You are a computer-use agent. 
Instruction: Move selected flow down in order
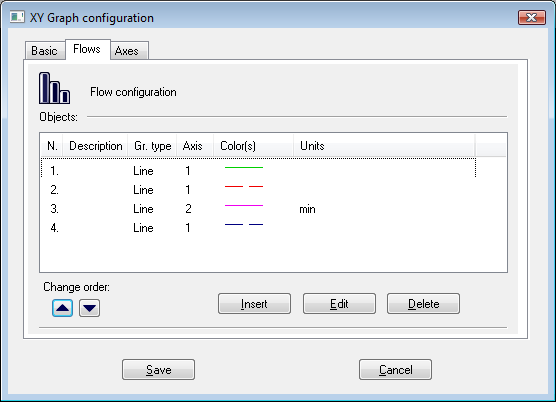[x=89, y=308]
